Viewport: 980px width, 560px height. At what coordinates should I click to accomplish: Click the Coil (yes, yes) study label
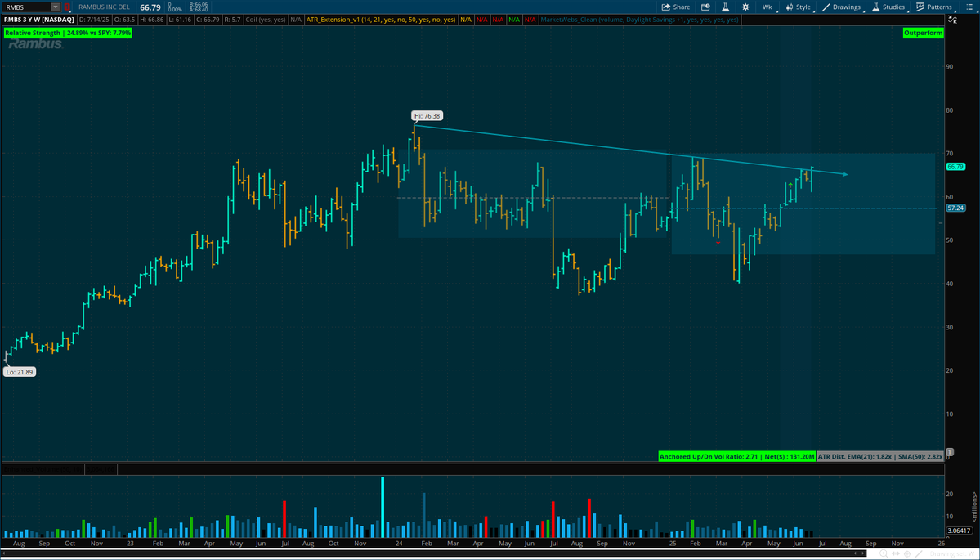[x=266, y=20]
